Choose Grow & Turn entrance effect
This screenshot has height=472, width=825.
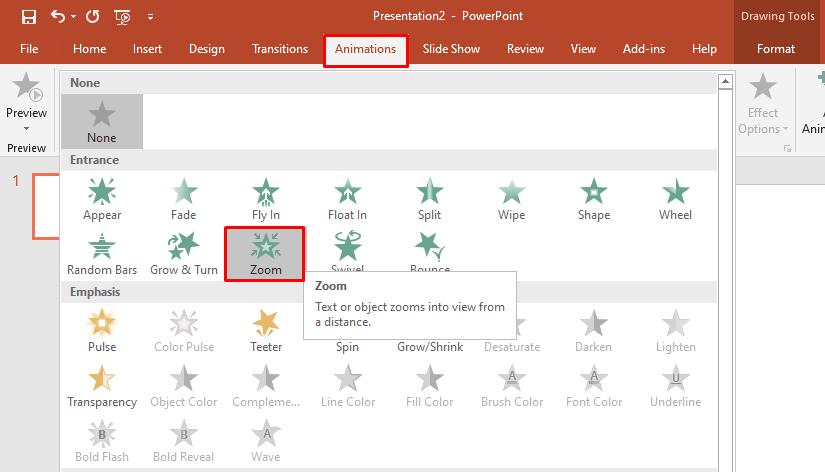pos(184,253)
